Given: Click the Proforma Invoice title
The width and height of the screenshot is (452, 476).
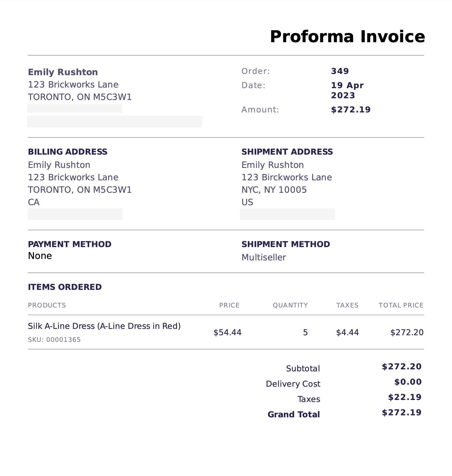Looking at the screenshot, I should pos(347,37).
